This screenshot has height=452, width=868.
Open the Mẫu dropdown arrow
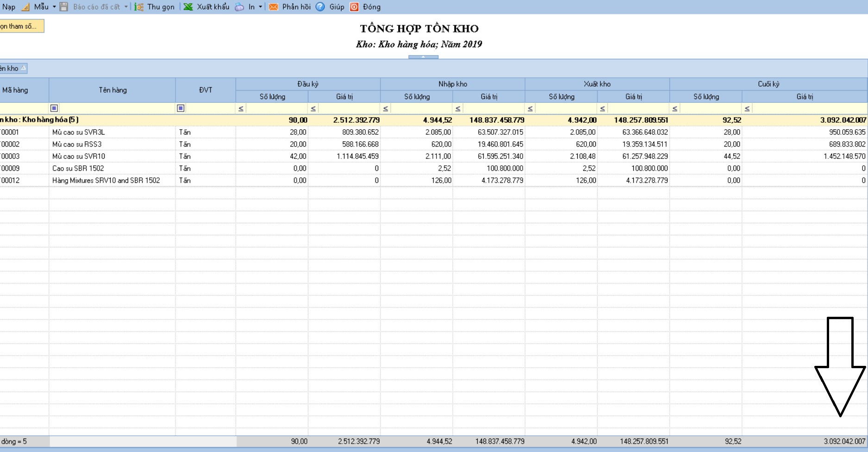[54, 7]
